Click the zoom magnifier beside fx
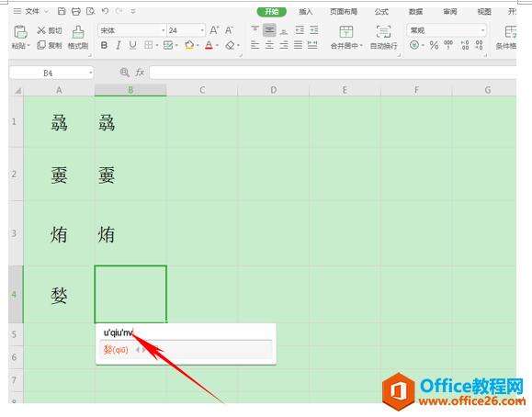Image resolution: width=532 pixels, height=417 pixels. (125, 72)
